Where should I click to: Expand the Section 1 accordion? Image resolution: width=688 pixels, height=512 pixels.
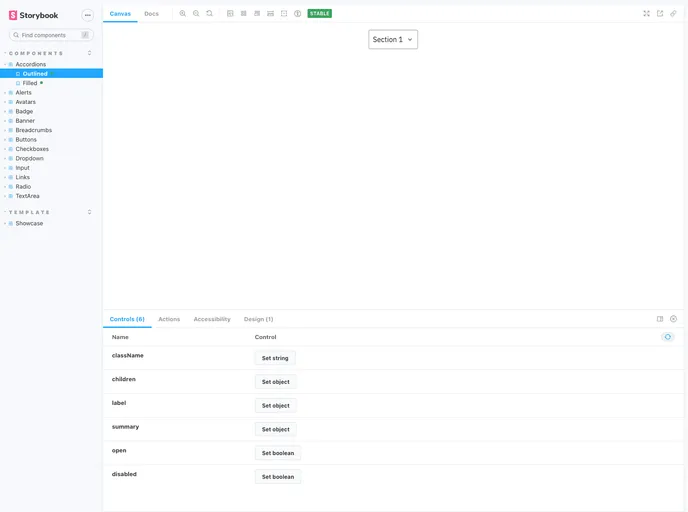coord(393,39)
